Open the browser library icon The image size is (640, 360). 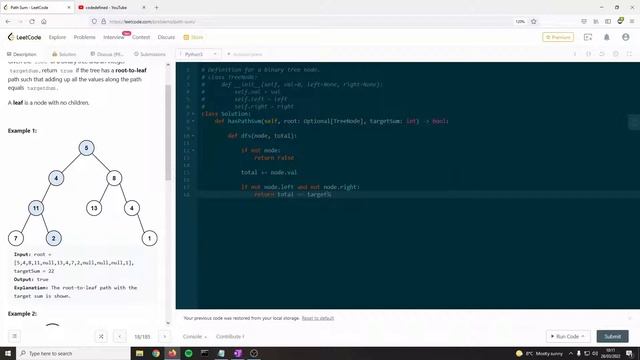(596, 21)
